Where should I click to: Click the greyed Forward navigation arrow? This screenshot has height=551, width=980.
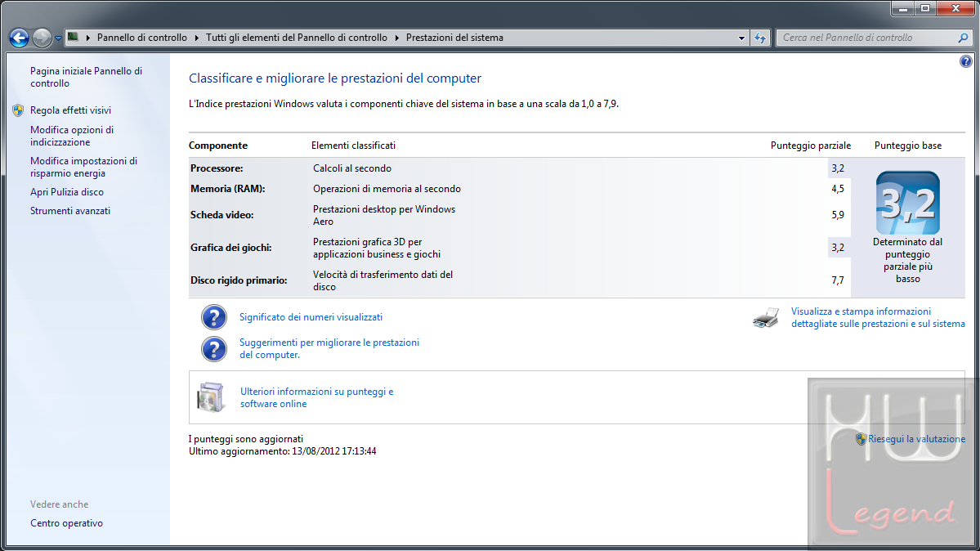[42, 38]
